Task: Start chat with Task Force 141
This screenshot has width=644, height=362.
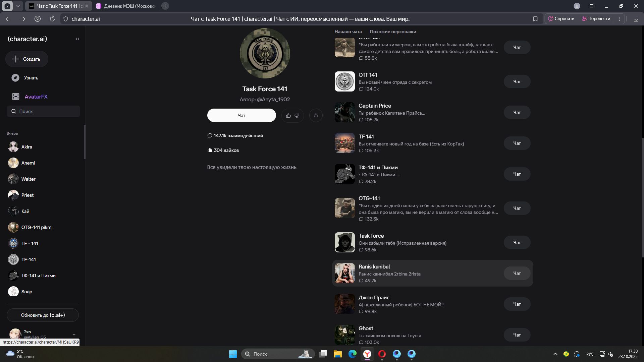Action: click(x=241, y=115)
